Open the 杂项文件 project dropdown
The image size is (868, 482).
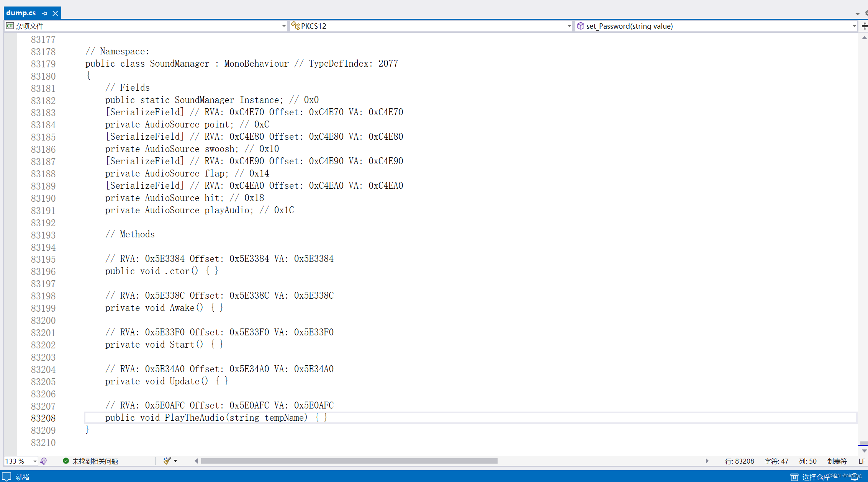click(283, 26)
